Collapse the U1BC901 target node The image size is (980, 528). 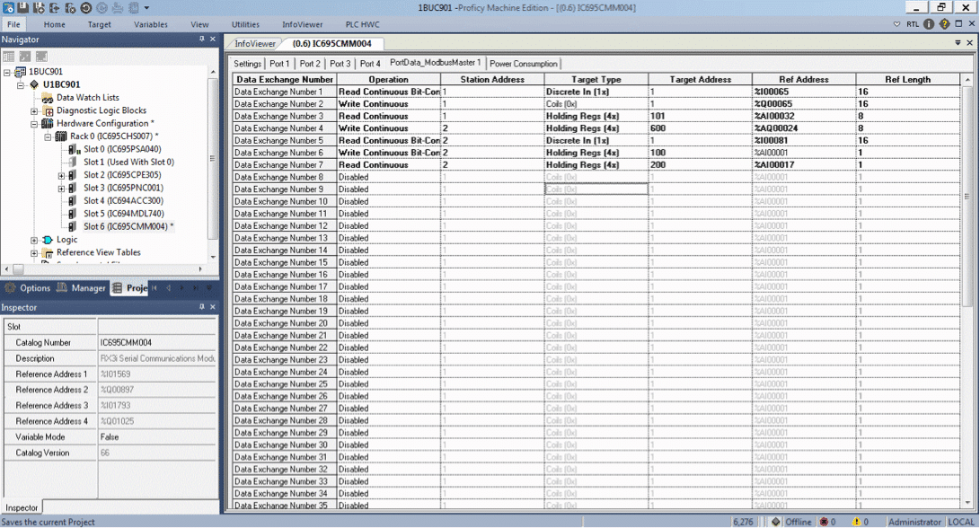[x=21, y=84]
